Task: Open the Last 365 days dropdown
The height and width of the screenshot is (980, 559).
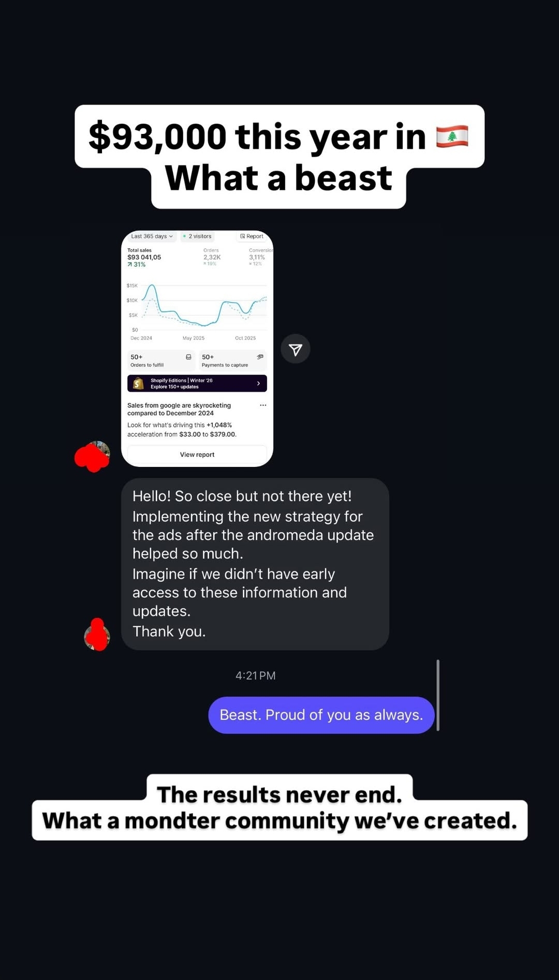Action: click(151, 236)
